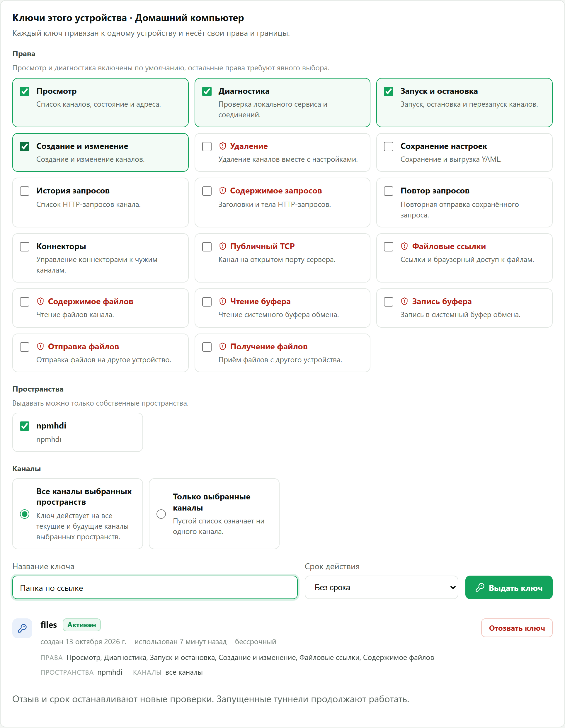Click the shield icon next to Публичный TCP

click(223, 246)
